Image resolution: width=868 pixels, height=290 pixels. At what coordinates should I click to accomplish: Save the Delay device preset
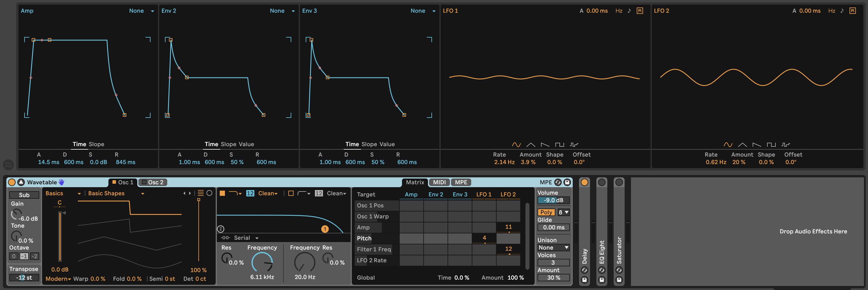pyautogui.click(x=585, y=280)
